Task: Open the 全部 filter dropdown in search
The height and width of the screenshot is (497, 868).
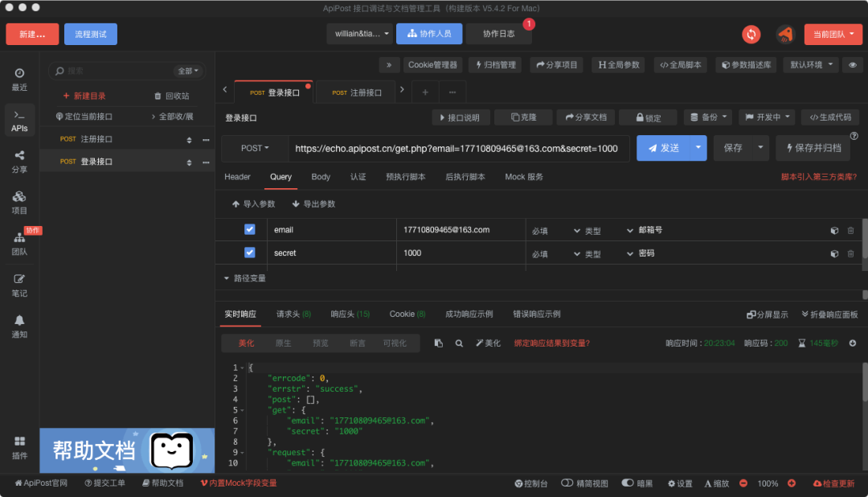Action: 187,71
